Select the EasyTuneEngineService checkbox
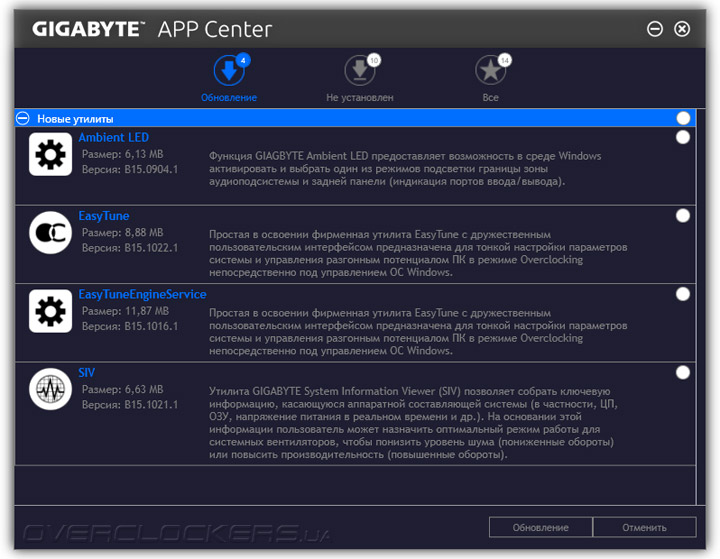 (x=683, y=294)
